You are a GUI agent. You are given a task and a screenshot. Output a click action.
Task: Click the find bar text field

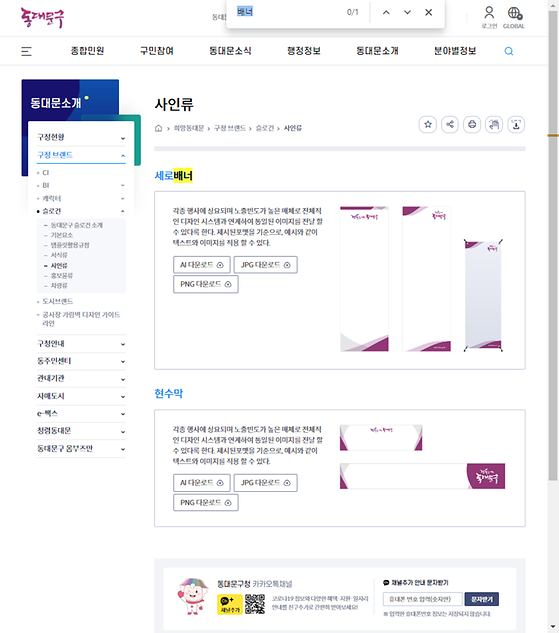tap(289, 12)
